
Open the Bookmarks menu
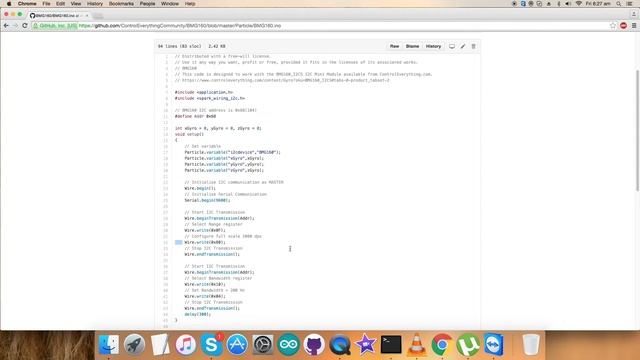[121, 4]
